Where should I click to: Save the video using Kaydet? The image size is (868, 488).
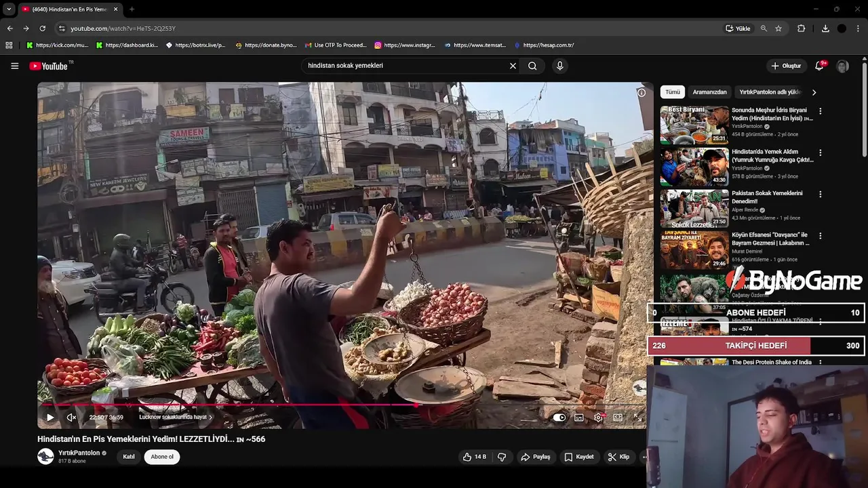point(579,457)
